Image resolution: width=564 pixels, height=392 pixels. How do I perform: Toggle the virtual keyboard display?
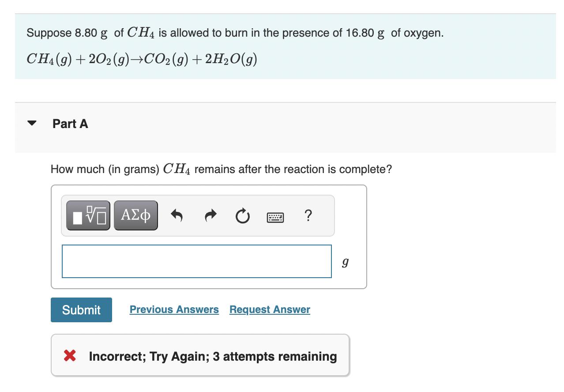pyautogui.click(x=275, y=217)
